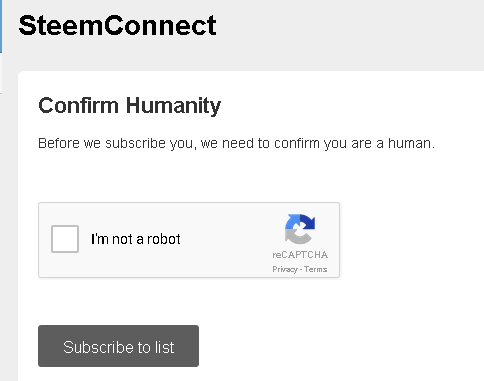This screenshot has width=484, height=381.
Task: Click the gray arrow of reCAPTCHA logo
Action: pyautogui.click(x=297, y=237)
